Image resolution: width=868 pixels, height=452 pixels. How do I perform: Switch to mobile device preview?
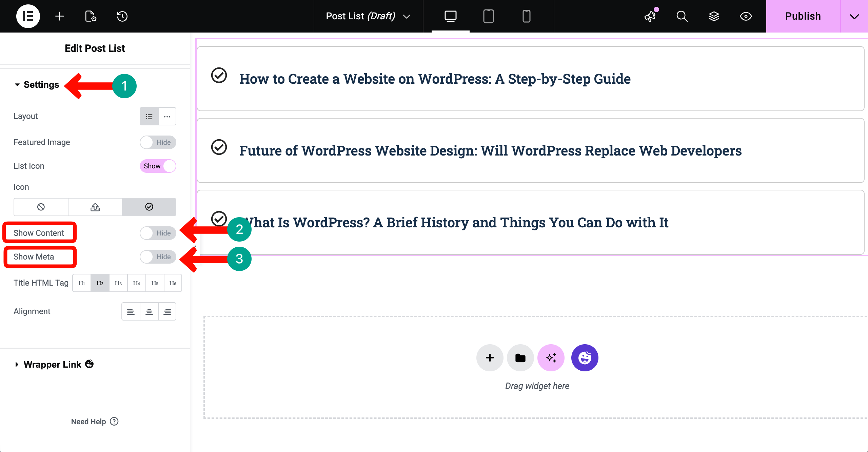[x=526, y=16]
